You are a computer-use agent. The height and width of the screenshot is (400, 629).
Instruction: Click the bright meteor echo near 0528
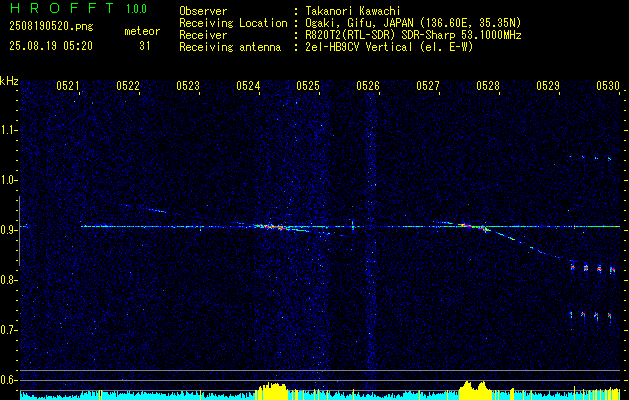point(473,227)
